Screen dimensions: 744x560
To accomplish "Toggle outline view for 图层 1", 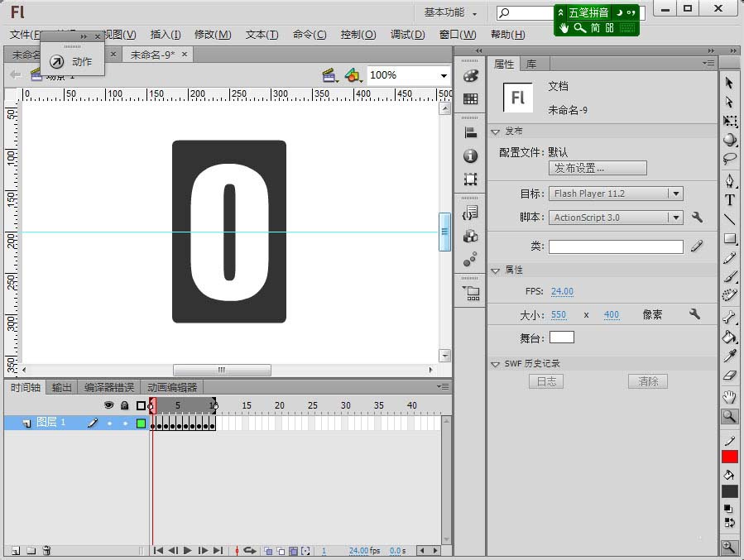I will (x=141, y=424).
